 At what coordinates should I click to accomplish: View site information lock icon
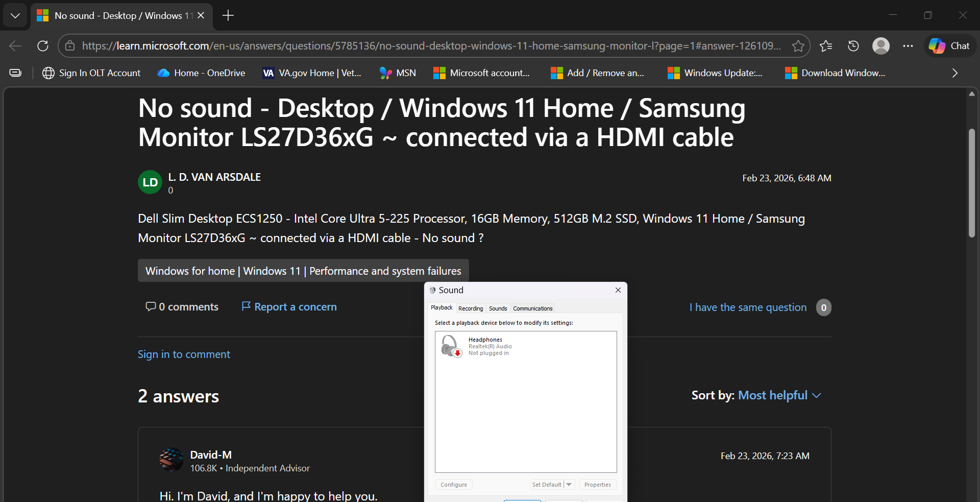70,46
